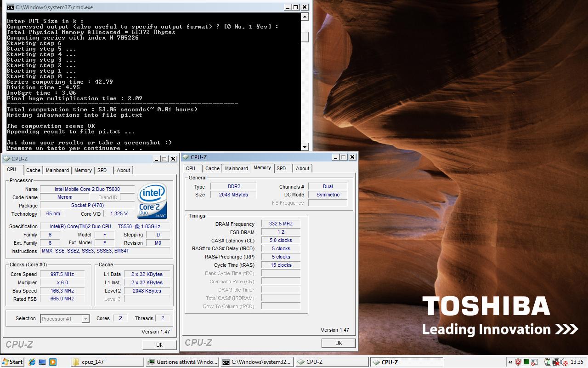Click the cmd window scrollbar up arrow
Image resolution: width=588 pixels, height=368 pixels.
click(305, 17)
